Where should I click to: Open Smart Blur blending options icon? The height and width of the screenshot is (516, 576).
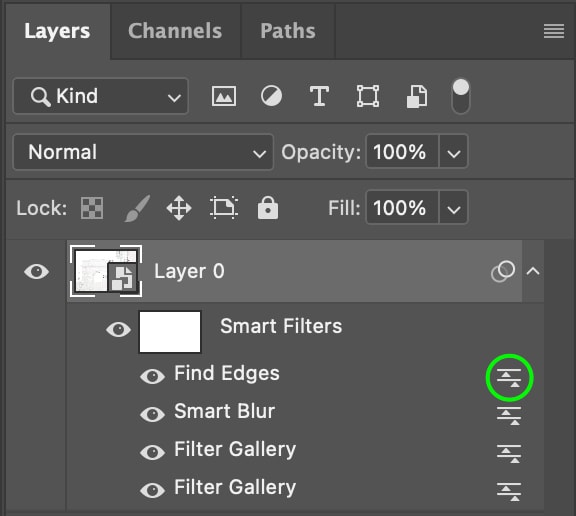[x=509, y=416]
